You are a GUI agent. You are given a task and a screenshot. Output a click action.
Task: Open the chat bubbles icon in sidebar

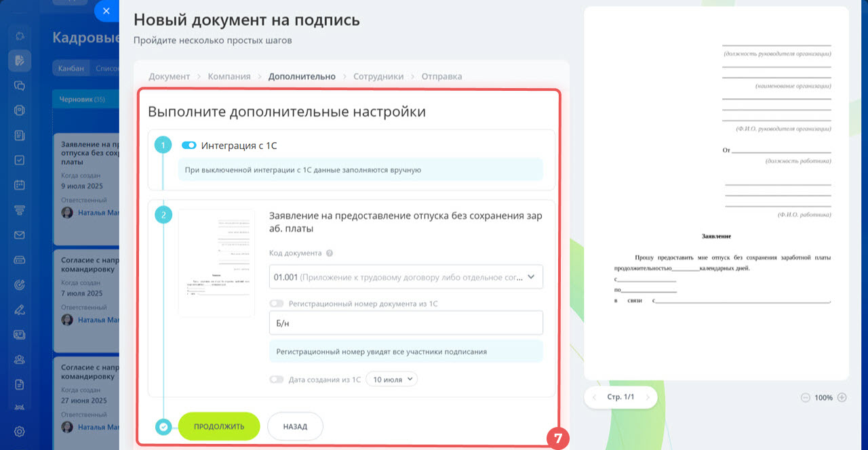click(x=20, y=85)
